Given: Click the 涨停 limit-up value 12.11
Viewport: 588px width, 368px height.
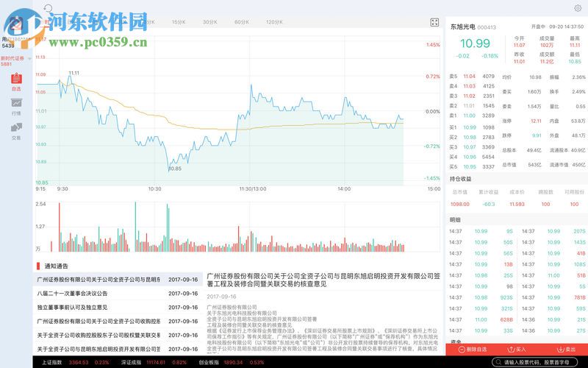Looking at the screenshot, I should [536, 121].
